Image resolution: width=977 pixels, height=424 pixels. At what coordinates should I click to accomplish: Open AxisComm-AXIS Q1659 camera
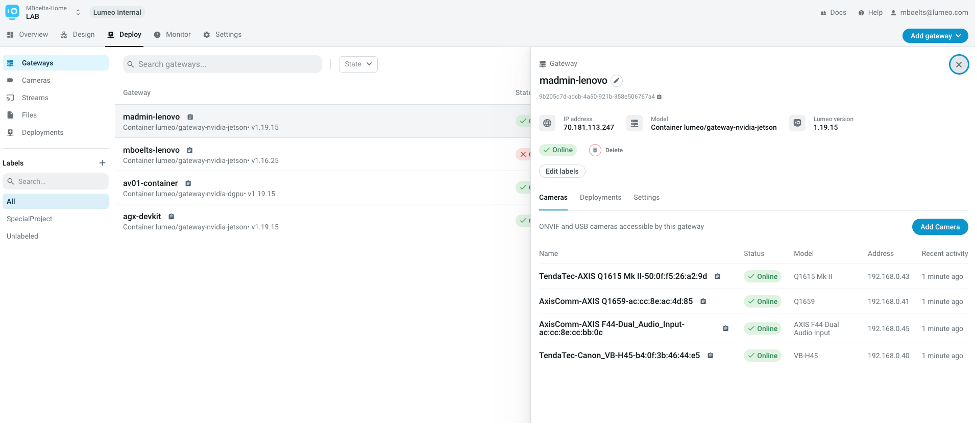[616, 301]
